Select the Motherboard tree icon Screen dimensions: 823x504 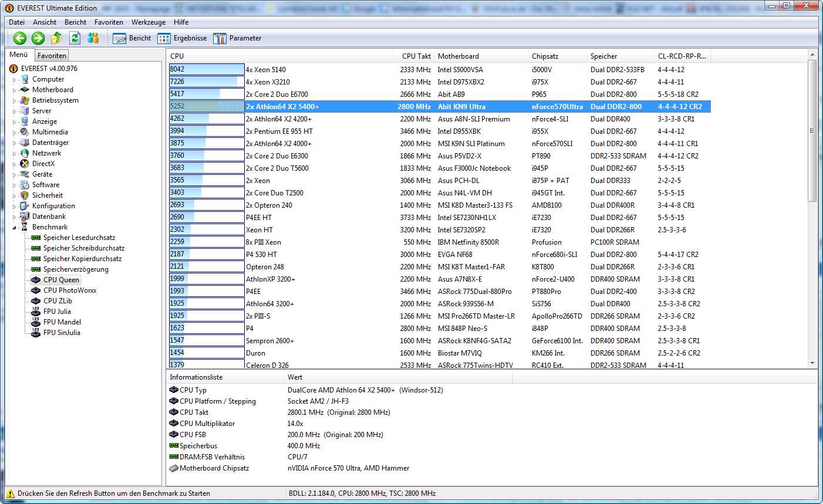coord(25,90)
